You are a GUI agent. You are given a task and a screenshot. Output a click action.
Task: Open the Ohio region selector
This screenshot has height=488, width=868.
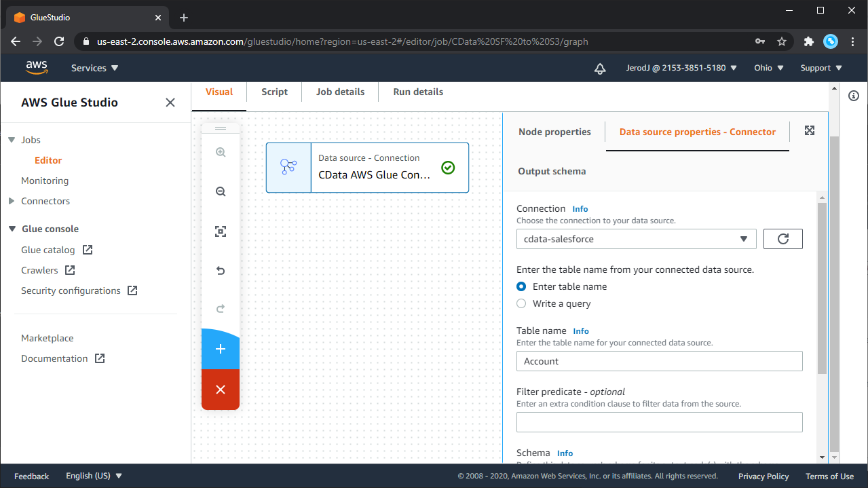tap(768, 68)
